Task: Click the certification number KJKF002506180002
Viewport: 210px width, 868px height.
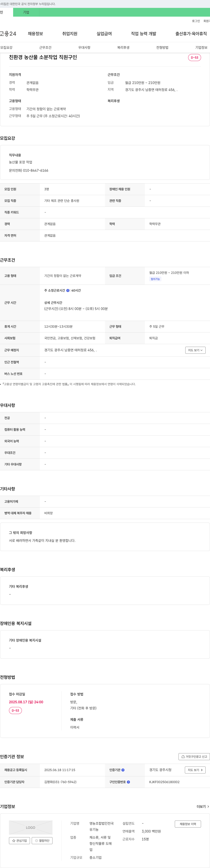Action: (164, 782)
